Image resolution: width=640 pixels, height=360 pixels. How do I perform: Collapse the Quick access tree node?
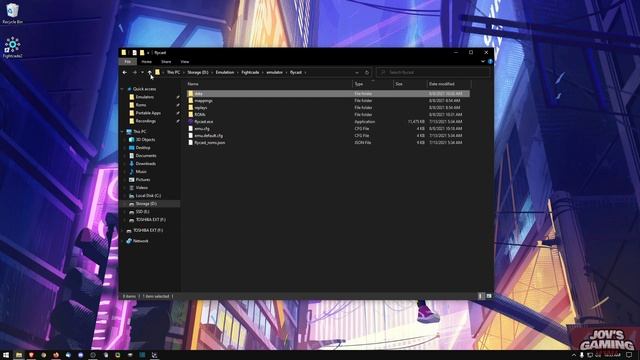[x=122, y=89]
